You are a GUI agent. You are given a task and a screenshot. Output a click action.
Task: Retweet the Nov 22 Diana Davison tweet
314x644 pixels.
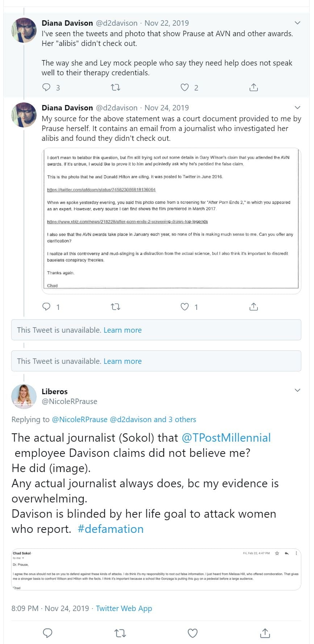point(115,87)
